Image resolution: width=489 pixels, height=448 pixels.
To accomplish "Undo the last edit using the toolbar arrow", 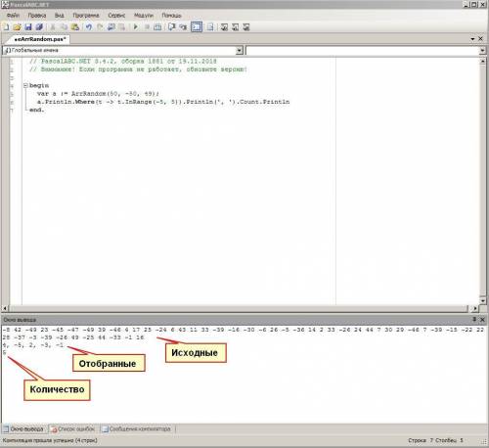I will click(x=89, y=27).
